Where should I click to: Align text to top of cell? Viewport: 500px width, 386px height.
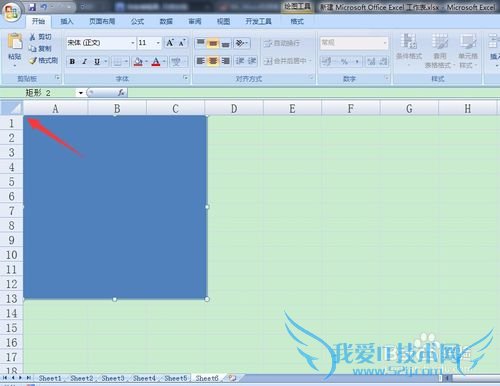tap(201, 43)
